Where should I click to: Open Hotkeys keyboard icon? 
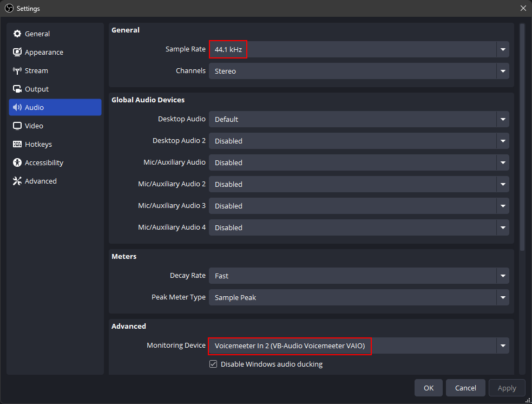(17, 144)
